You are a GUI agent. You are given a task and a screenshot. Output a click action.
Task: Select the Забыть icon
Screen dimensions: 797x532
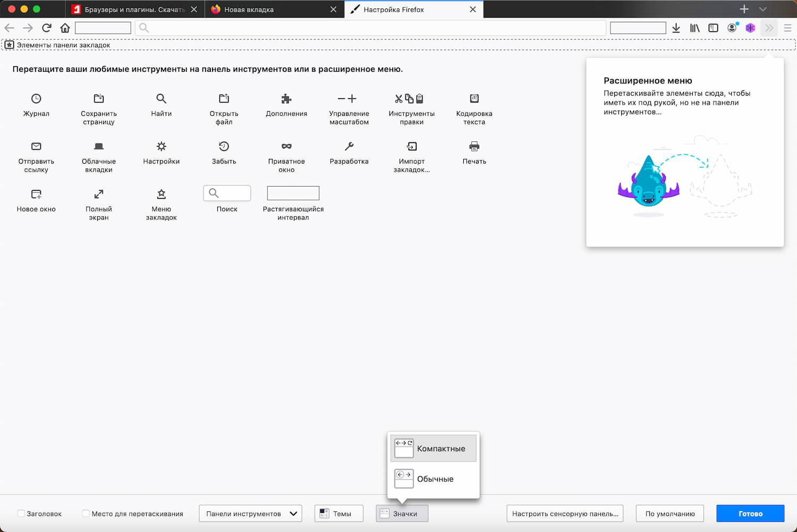click(x=224, y=146)
